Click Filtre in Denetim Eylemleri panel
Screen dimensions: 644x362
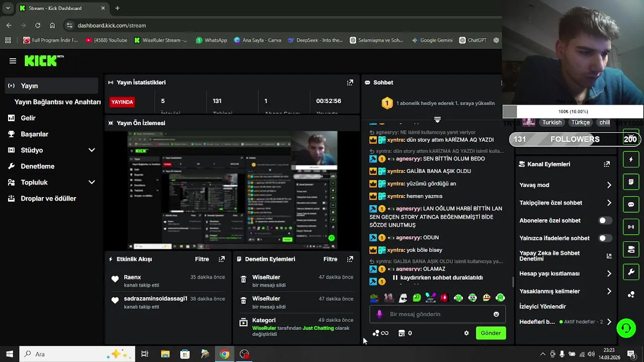click(x=330, y=259)
